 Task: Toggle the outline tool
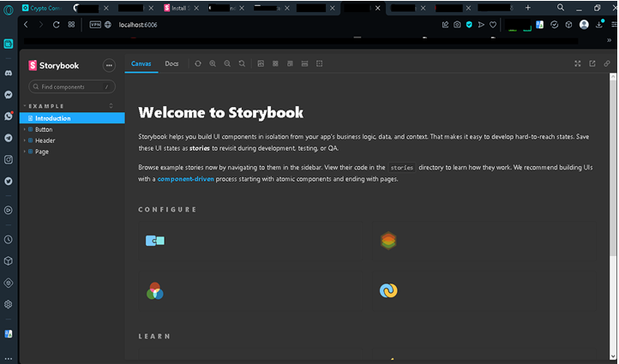click(x=319, y=63)
